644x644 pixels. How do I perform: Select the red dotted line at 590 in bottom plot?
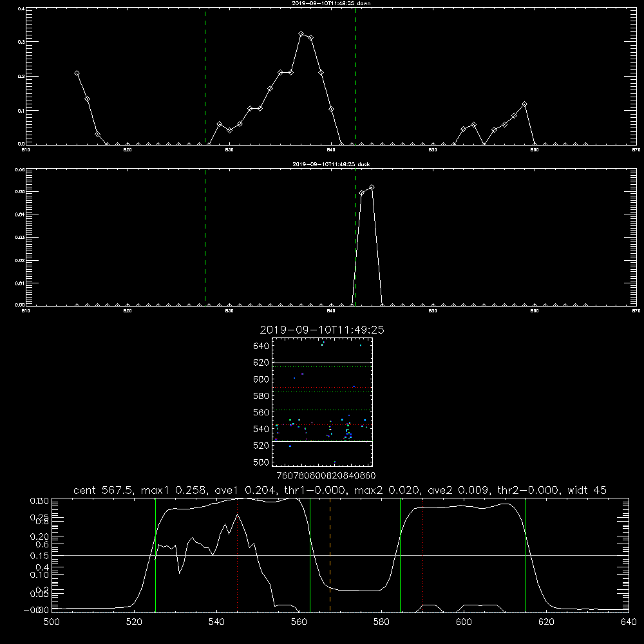[x=422, y=554]
